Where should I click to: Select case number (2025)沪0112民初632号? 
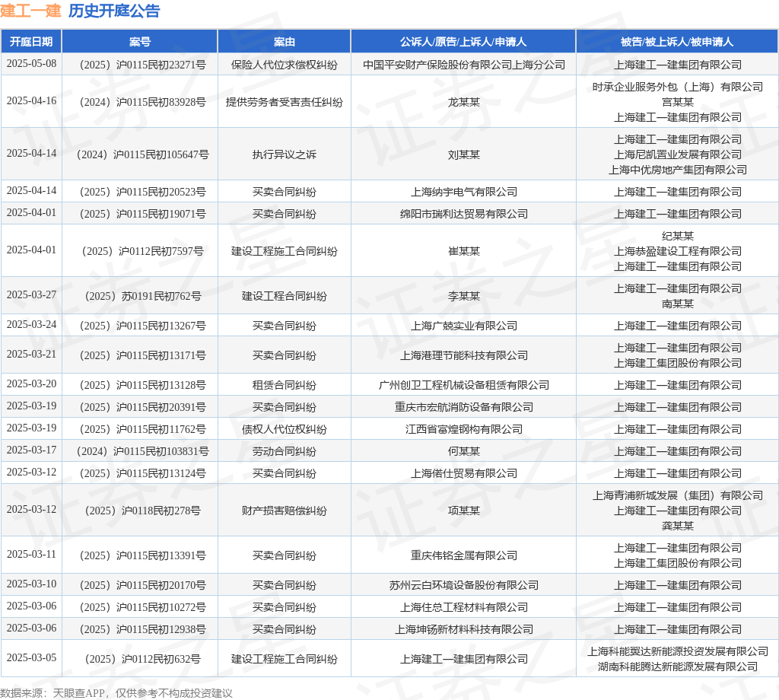pos(142,659)
